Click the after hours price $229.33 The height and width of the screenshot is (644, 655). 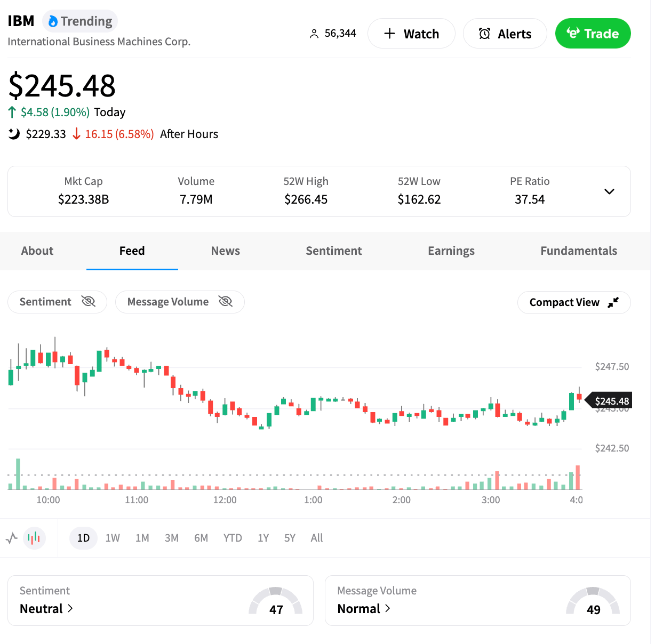tap(46, 134)
